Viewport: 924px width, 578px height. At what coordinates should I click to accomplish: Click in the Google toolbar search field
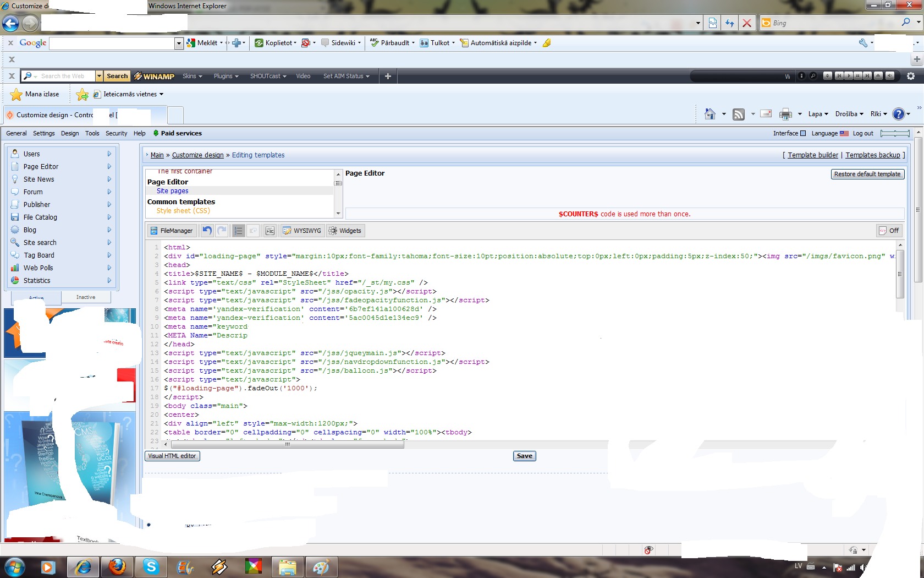point(112,43)
